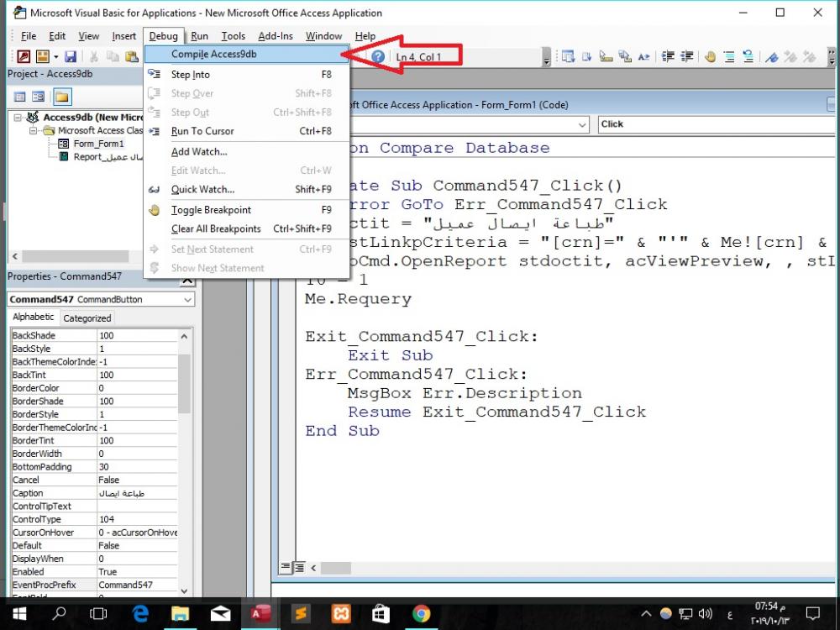
Task: Open the object dropdown in code window
Action: coord(582,124)
